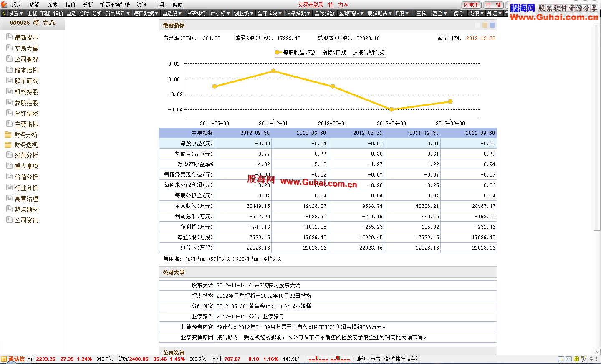The width and height of the screenshot is (601, 364).
Task: Select the blue color theme swatch
Action: click(x=492, y=25)
